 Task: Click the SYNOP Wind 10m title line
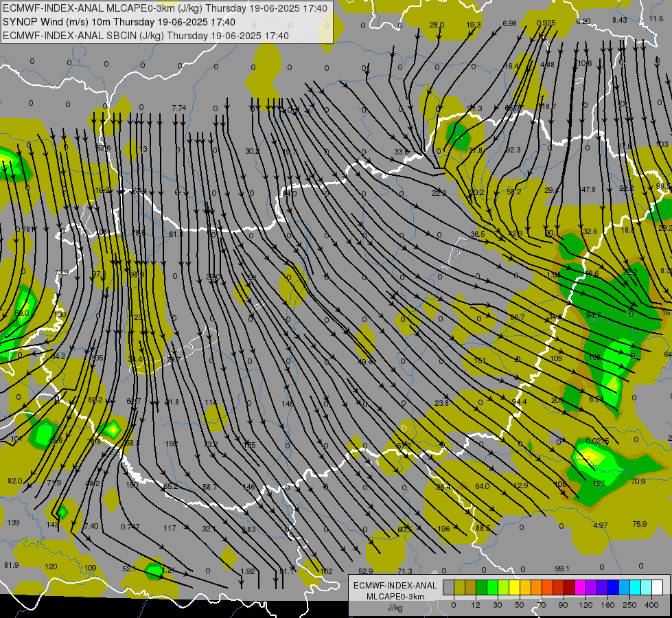119,22
